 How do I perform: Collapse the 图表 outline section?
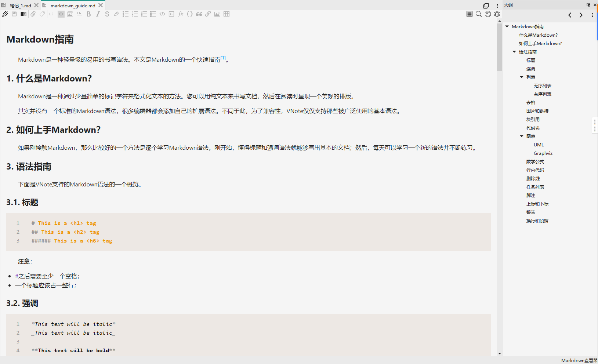pos(522,136)
